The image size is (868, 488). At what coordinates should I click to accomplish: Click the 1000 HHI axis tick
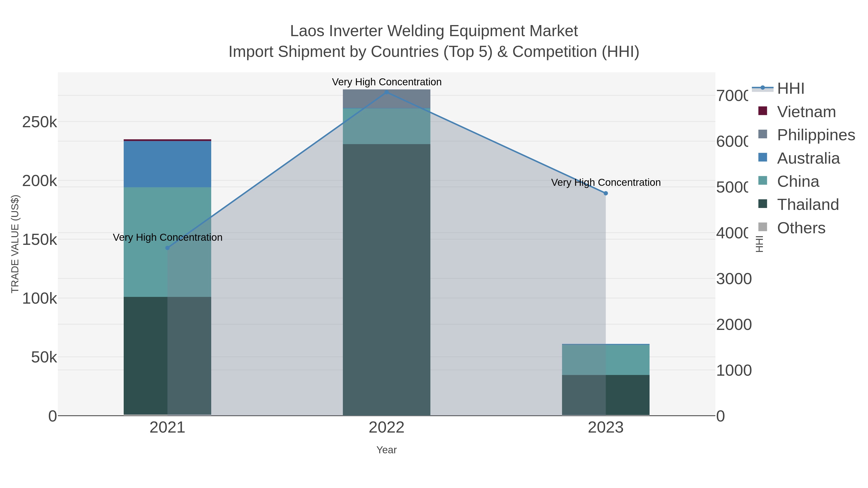734,371
